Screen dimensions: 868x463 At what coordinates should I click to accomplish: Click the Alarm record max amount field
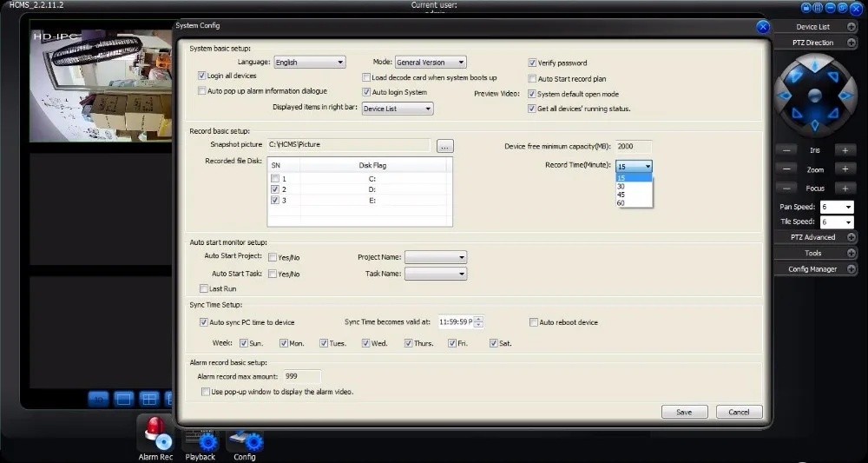302,376
